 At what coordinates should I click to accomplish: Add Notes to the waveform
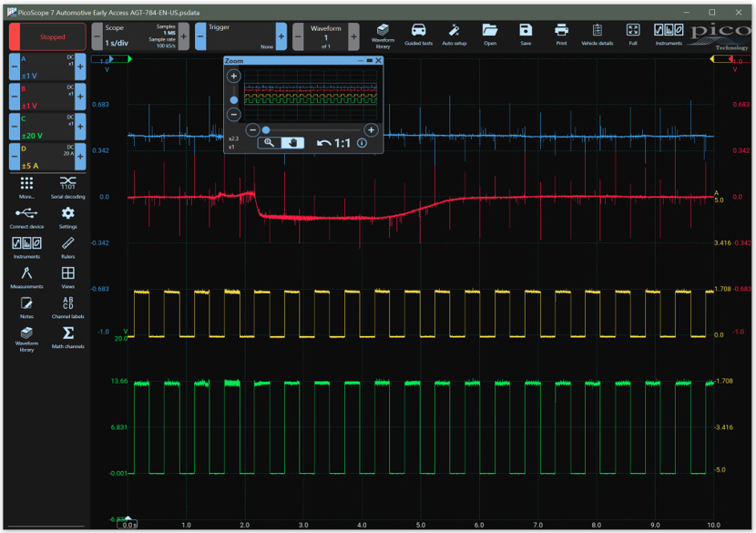[26, 307]
